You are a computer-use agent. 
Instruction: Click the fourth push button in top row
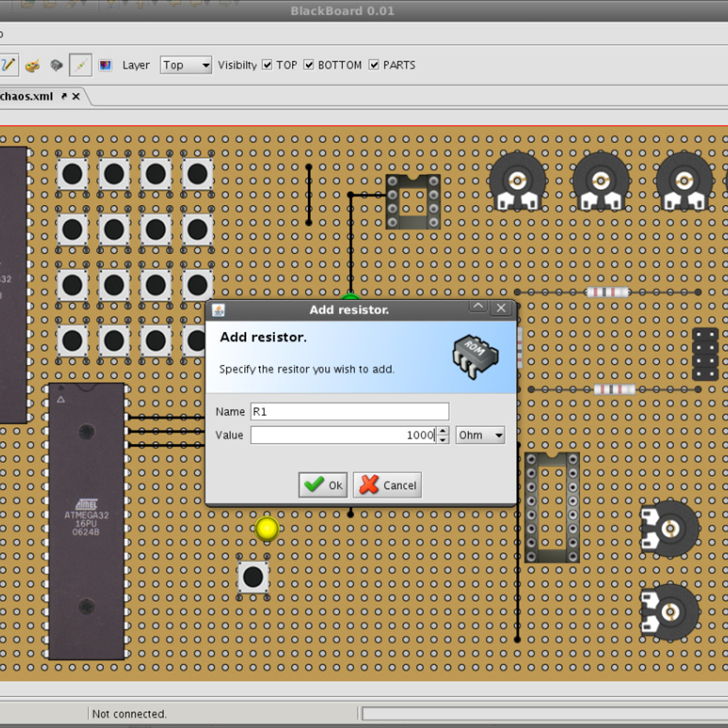(197, 174)
